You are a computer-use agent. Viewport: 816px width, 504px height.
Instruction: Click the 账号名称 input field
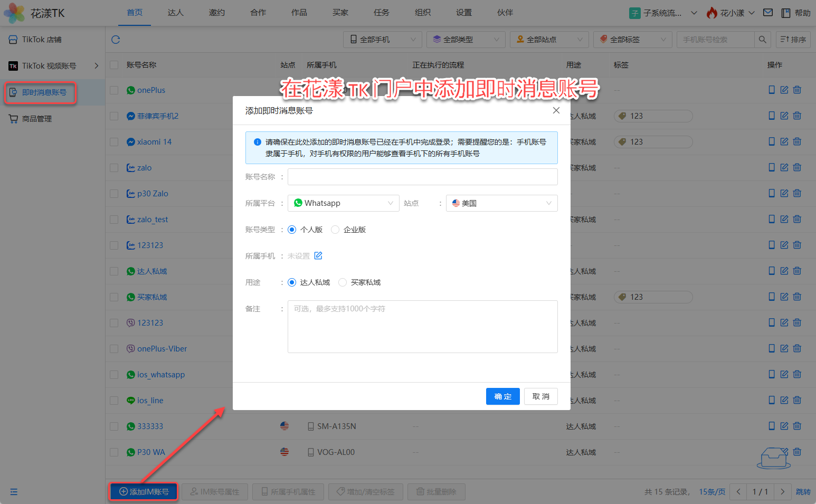(422, 177)
